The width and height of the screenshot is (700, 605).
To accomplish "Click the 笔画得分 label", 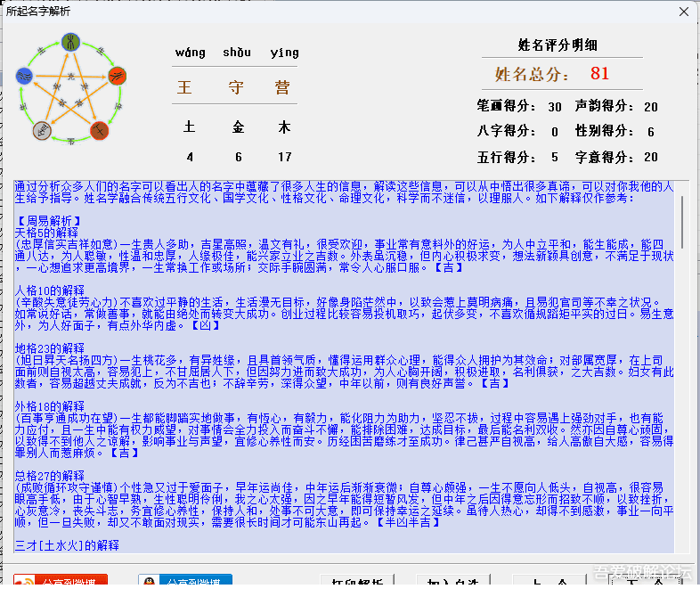I will pos(506,106).
